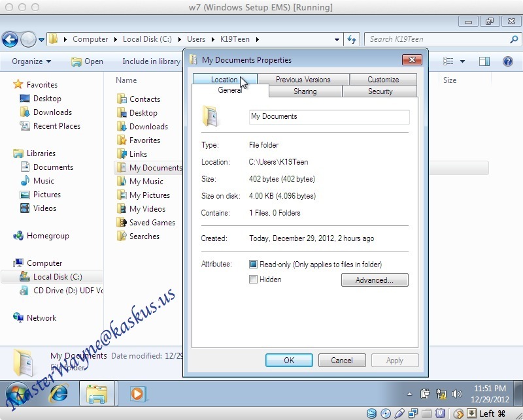Click Include in library toolbar item
The image size is (523, 420).
pyautogui.click(x=151, y=61)
